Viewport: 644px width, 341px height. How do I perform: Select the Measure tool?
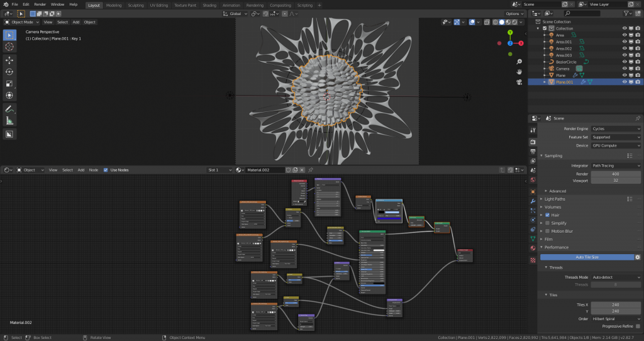[x=9, y=121]
